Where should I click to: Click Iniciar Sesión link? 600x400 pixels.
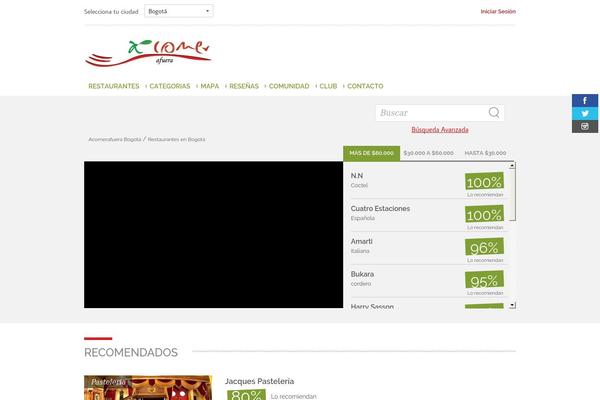[x=498, y=11]
